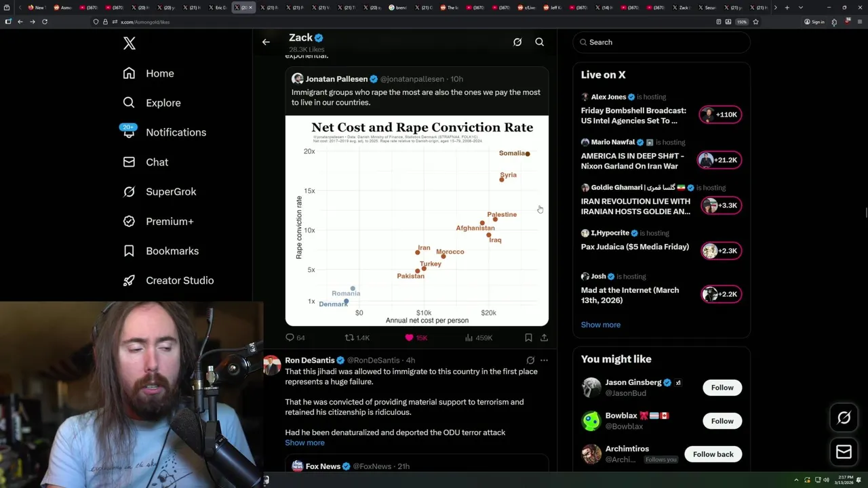
Task: Open Ron DeSantis profile name
Action: 310,361
